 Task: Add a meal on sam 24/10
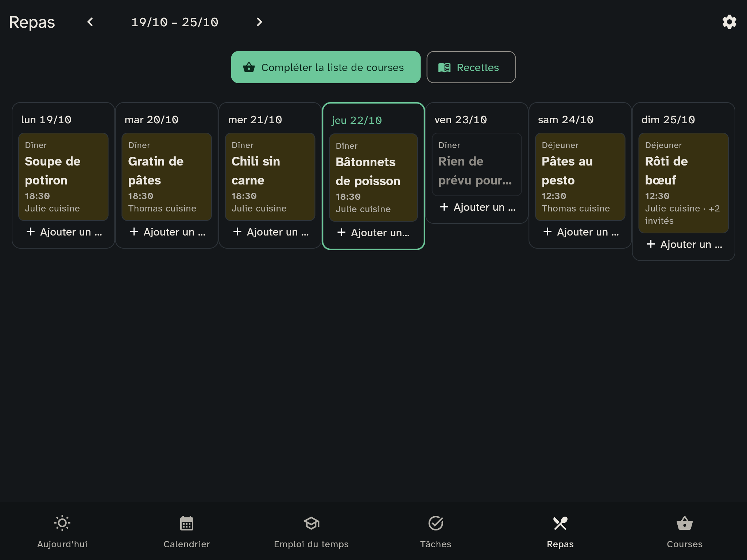(580, 232)
